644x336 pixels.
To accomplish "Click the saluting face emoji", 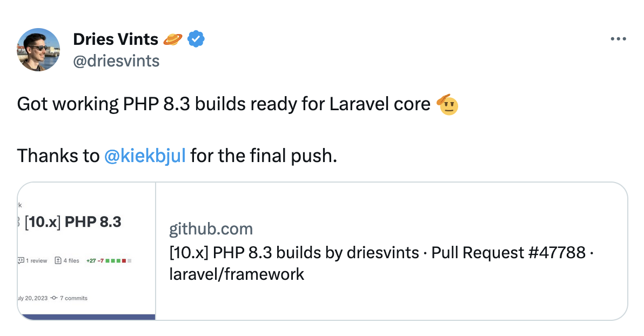I will point(447,104).
